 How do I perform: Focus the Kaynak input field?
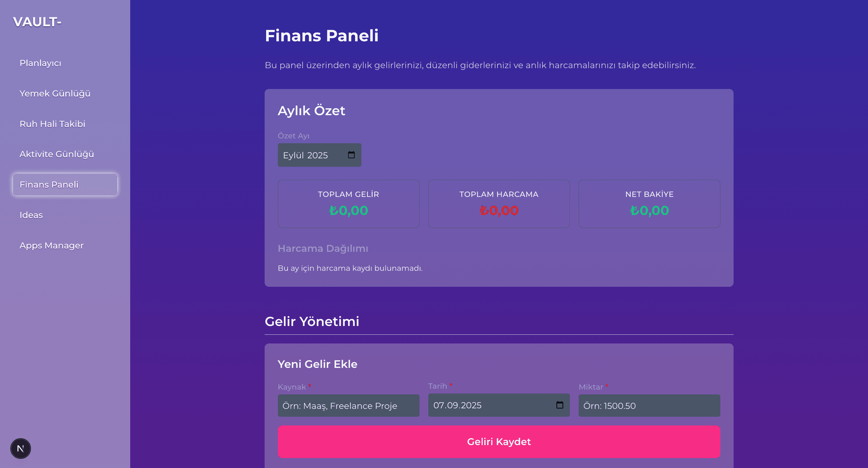click(x=348, y=406)
